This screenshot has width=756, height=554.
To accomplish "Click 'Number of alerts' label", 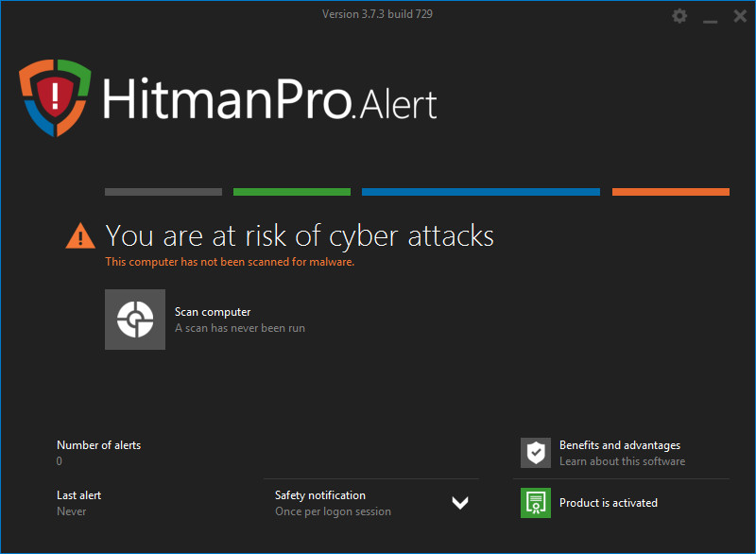I will [99, 445].
